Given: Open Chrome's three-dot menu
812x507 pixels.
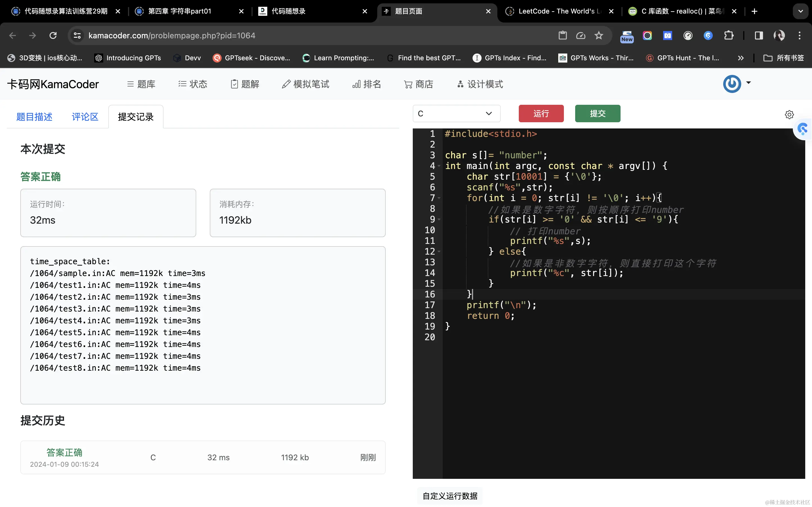Looking at the screenshot, I should (x=800, y=35).
